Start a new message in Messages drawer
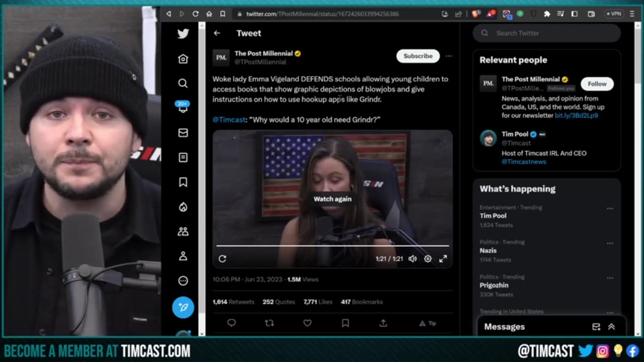 pos(596,327)
